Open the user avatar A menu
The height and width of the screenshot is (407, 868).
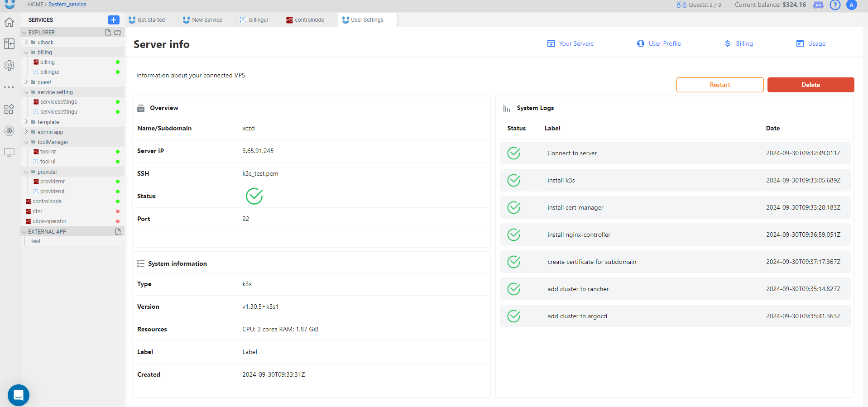click(852, 5)
